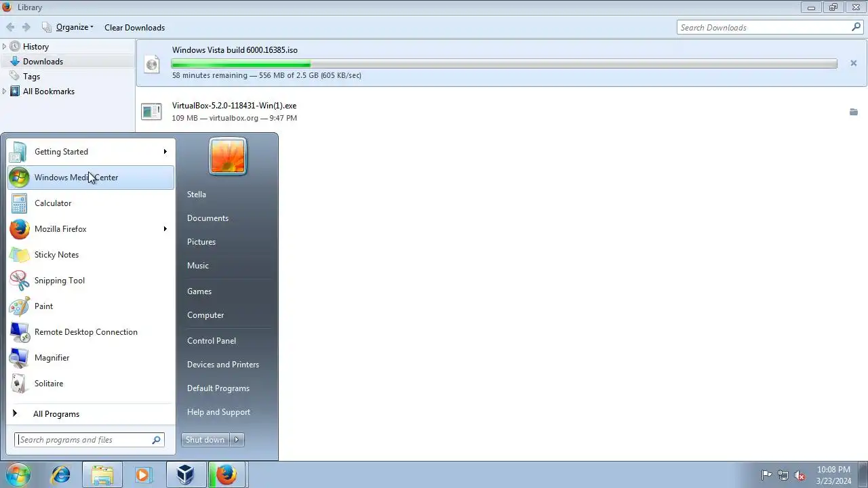Open Action Center flag icon
The image size is (868, 488).
[766, 475]
